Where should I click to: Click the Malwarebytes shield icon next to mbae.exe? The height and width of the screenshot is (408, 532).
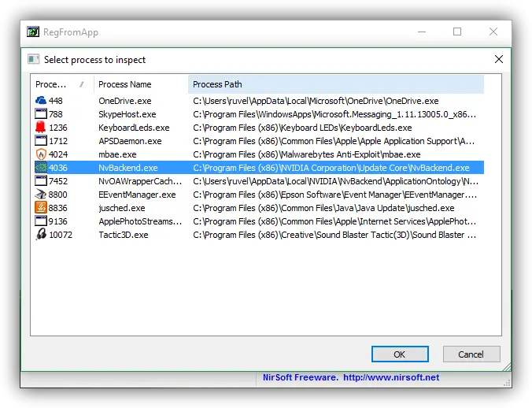coord(41,154)
